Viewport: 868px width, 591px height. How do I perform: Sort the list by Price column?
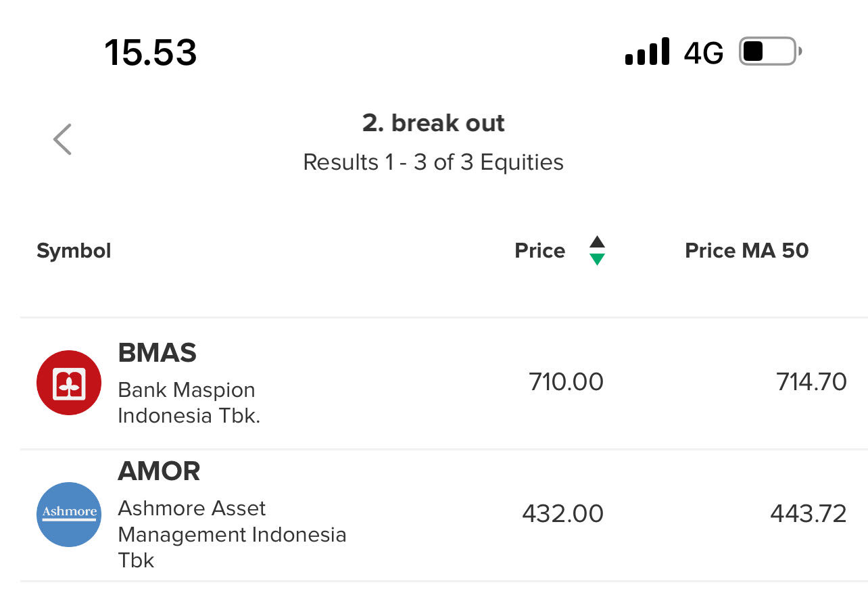pos(539,251)
